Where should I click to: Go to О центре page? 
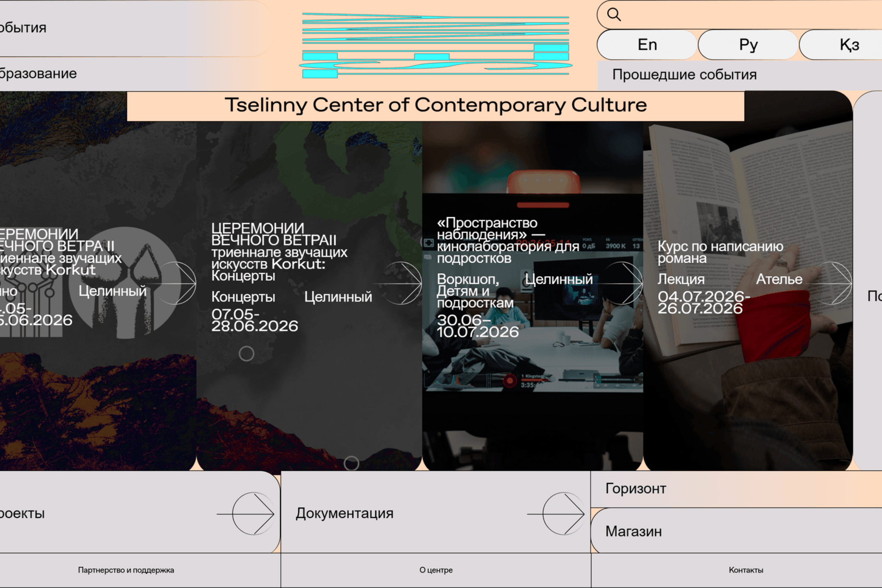coord(436,570)
